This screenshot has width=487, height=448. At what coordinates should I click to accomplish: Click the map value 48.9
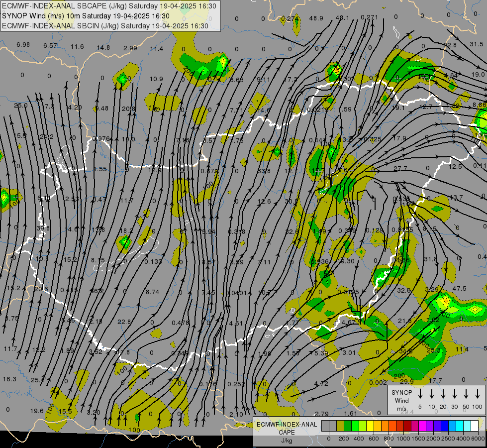[316, 18]
